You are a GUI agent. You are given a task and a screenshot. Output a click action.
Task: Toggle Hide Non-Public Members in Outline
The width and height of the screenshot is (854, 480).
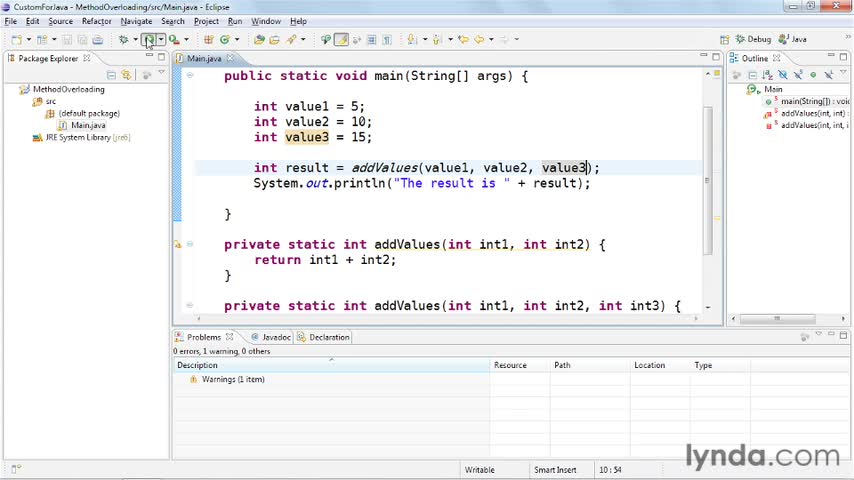pos(813,75)
